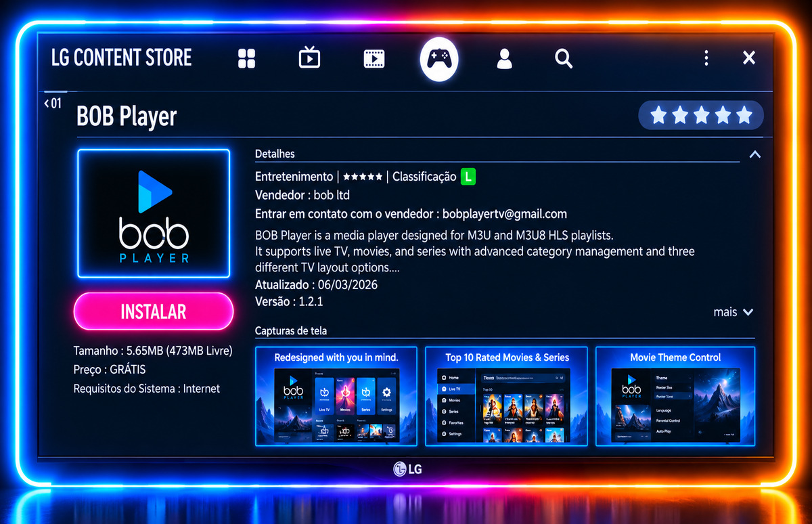Open the user account icon
This screenshot has width=812, height=524.
point(504,59)
